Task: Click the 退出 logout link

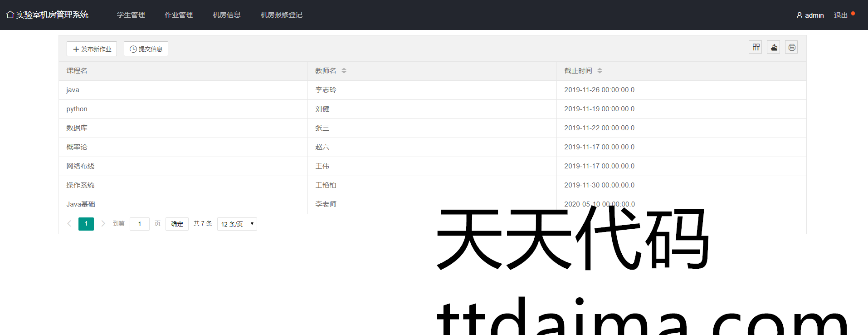Action: (840, 15)
